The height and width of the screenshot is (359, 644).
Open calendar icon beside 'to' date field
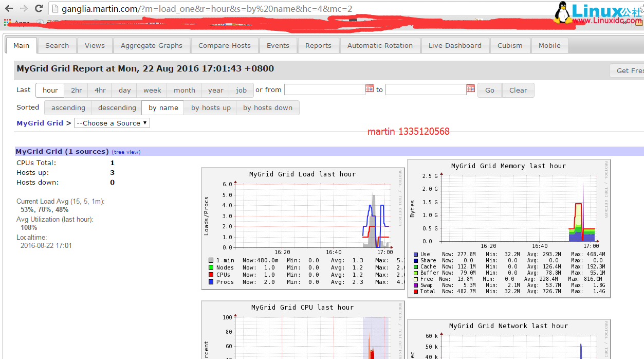pos(471,88)
